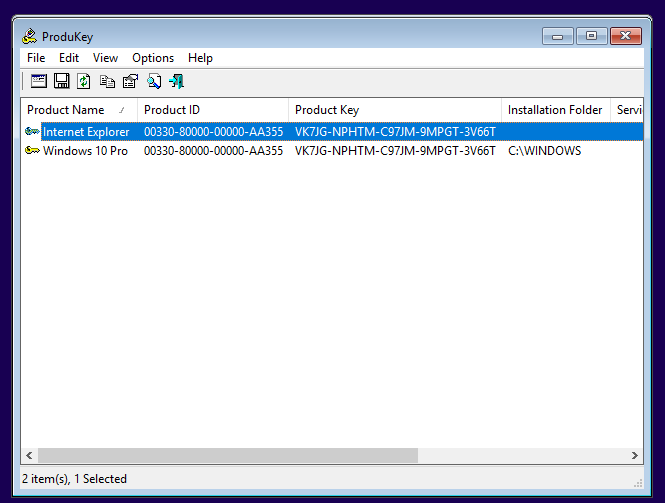665x503 pixels.
Task: Click the horizontal scrollbar left arrow
Action: click(x=29, y=455)
